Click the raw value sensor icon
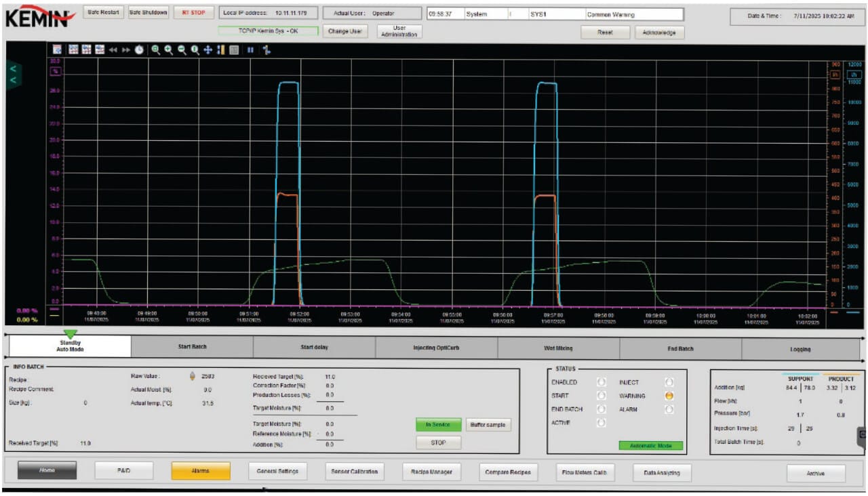Screen dimensions: 868x496 tap(192, 376)
